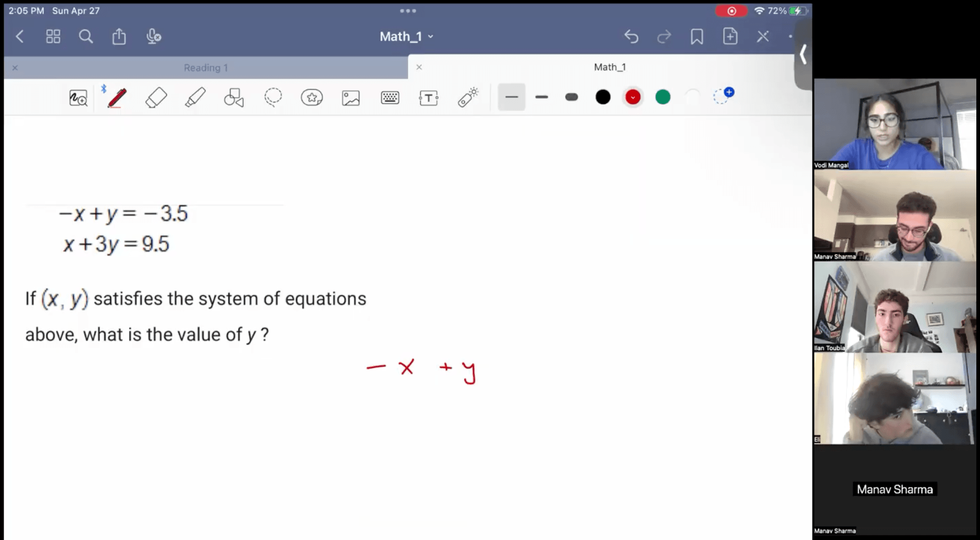Select the thickest stroke width
The image size is (980, 540).
pyautogui.click(x=571, y=97)
